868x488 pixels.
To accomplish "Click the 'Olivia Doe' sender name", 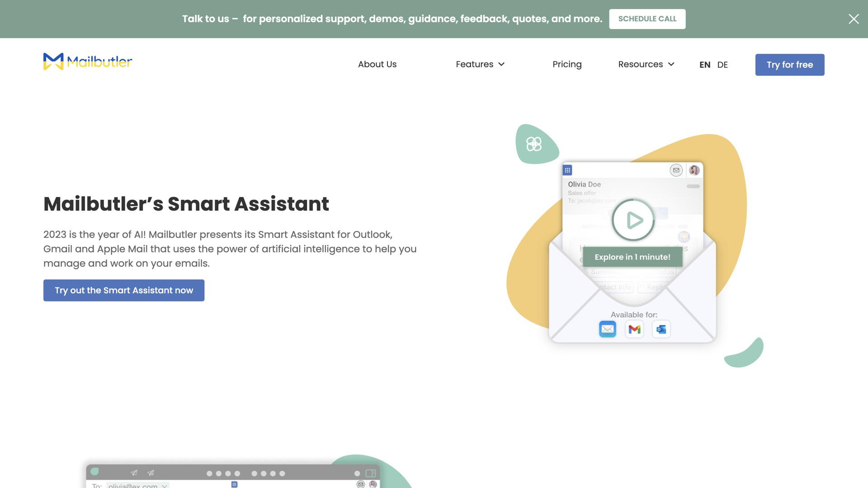I will pyautogui.click(x=584, y=184).
